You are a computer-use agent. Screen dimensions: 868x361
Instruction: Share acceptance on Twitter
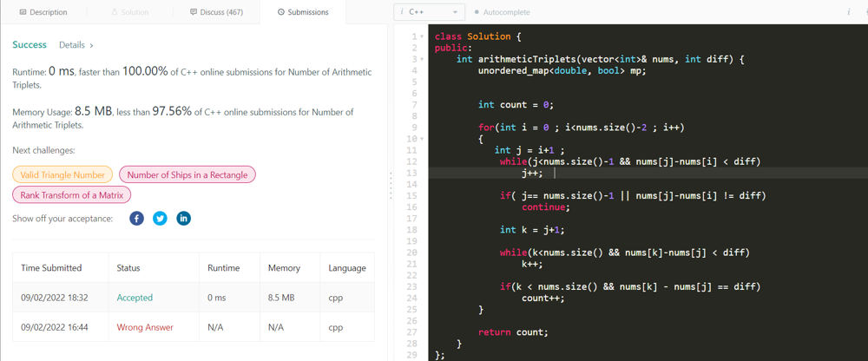click(x=160, y=219)
